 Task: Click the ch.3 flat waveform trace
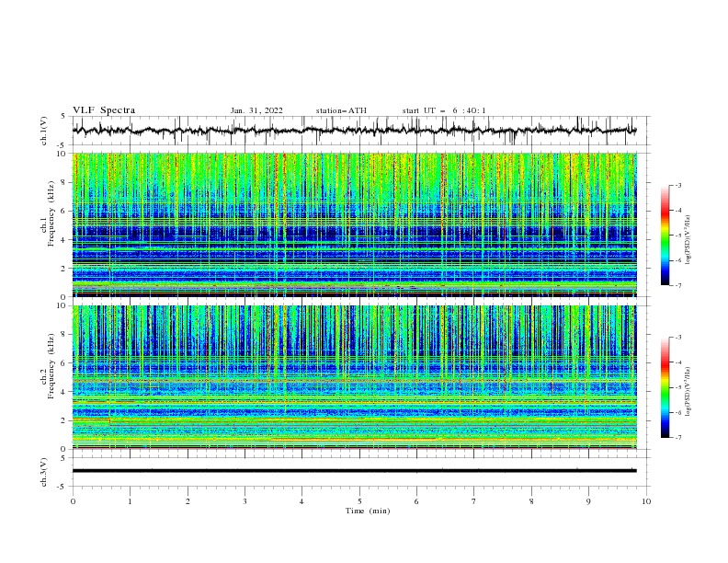(354, 471)
